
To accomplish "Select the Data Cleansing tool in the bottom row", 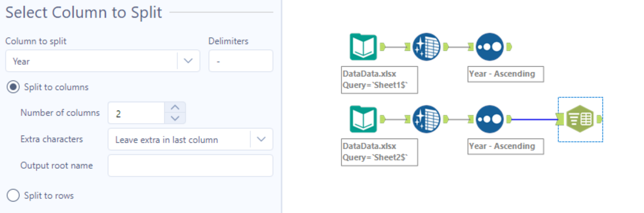I will 426,119.
